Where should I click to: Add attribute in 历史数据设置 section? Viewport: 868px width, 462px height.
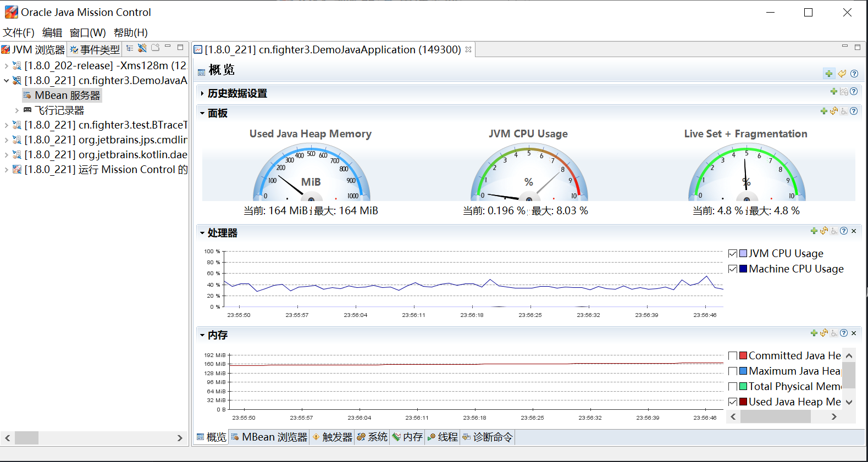(834, 92)
